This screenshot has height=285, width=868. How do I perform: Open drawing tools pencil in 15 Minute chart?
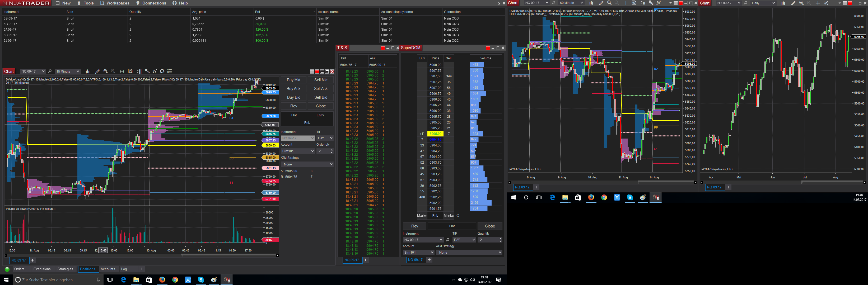(97, 71)
